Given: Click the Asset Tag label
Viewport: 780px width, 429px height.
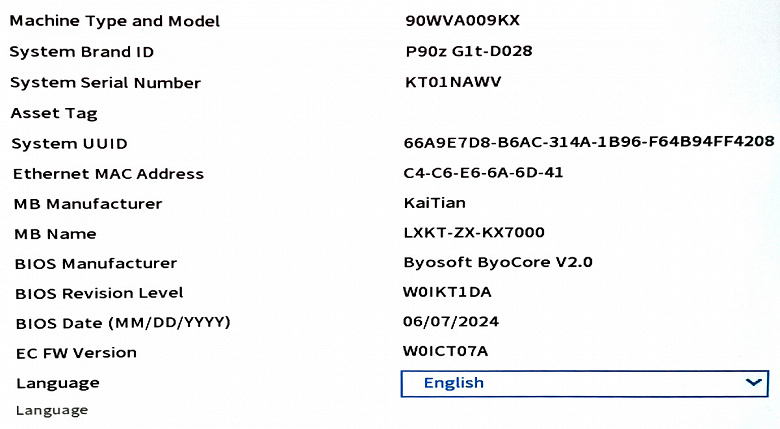Looking at the screenshot, I should [x=54, y=113].
